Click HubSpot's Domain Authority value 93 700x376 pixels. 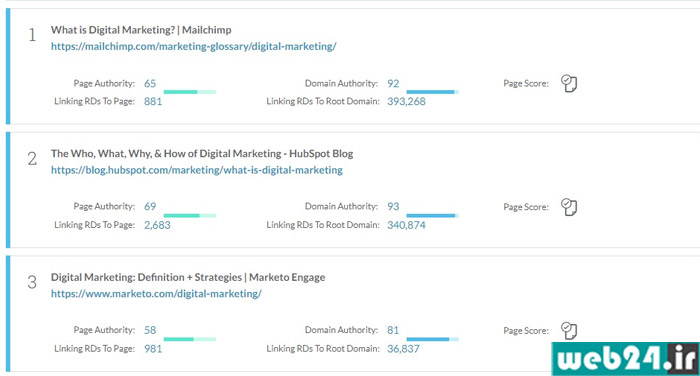[x=393, y=206]
